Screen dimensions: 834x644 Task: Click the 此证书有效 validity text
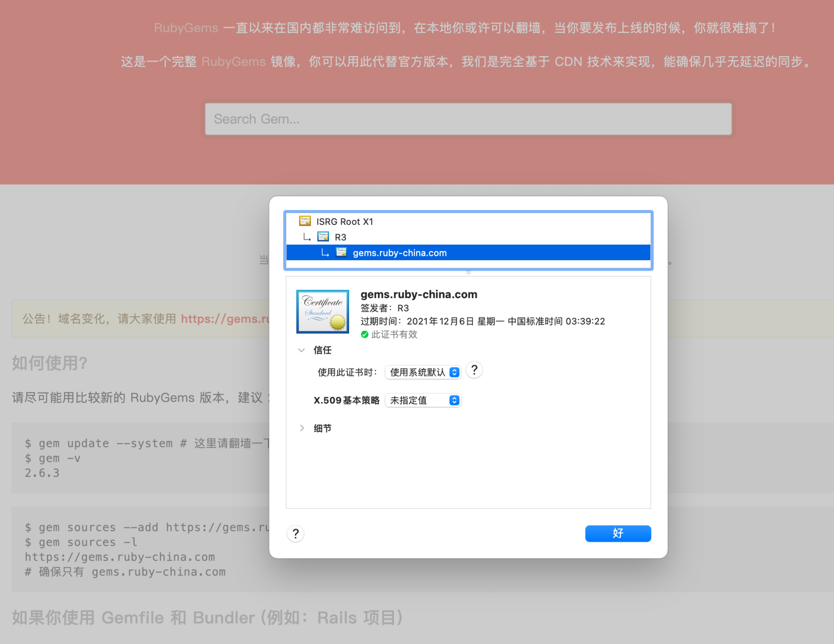click(x=394, y=334)
